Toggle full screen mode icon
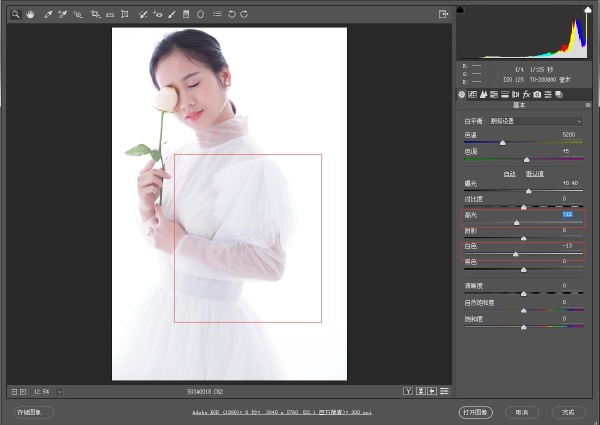This screenshot has height=425, width=600. tap(443, 15)
